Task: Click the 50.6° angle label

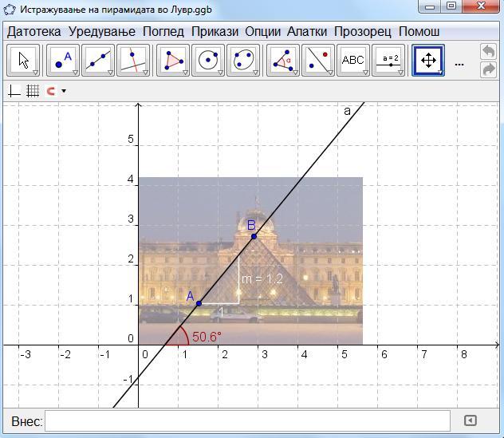Action: 207,337
